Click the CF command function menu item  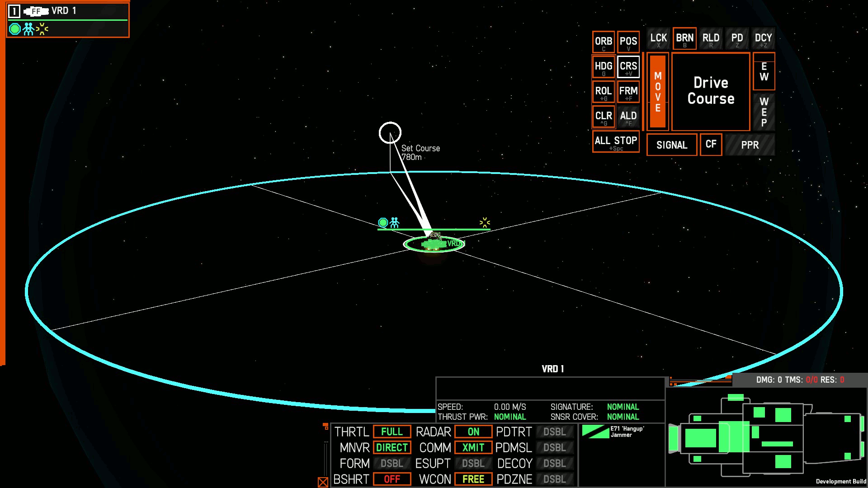pyautogui.click(x=711, y=145)
